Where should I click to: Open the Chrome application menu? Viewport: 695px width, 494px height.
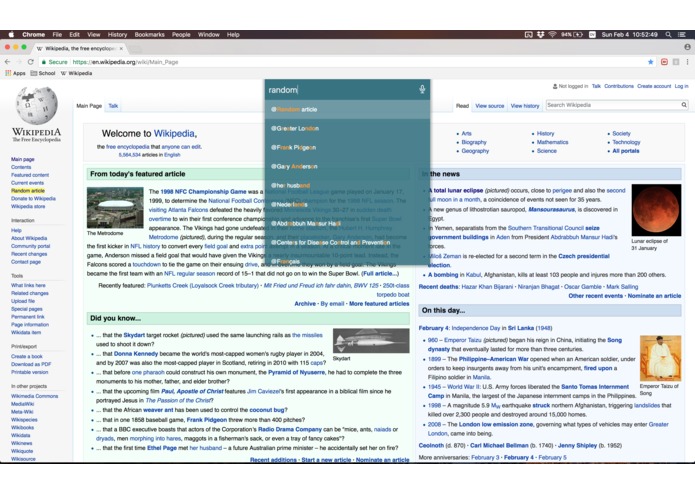34,35
